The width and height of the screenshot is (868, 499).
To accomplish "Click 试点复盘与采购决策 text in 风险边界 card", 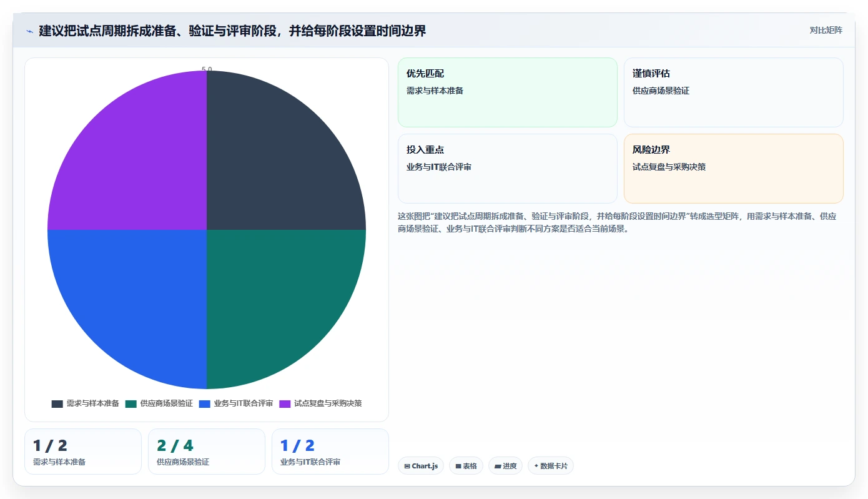I will [x=669, y=167].
